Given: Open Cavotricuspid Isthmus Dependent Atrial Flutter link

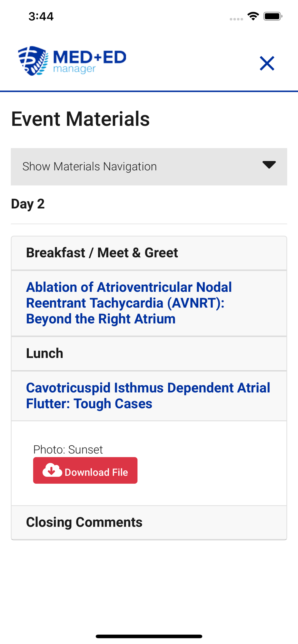Looking at the screenshot, I should 148,396.
